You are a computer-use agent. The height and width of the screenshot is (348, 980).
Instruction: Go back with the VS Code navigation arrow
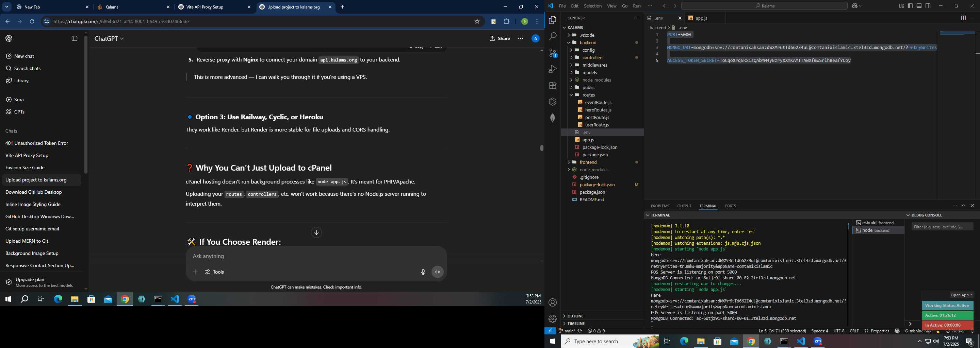tap(665, 6)
